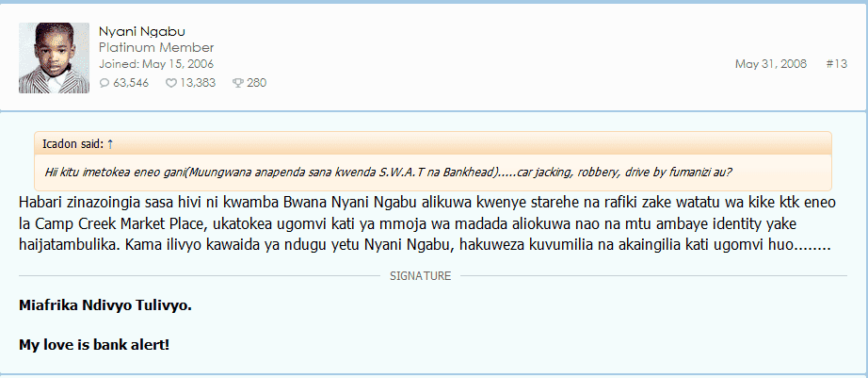The width and height of the screenshot is (868, 378).
Task: Follow the up arrow beside Icadon said
Action: pos(109,144)
